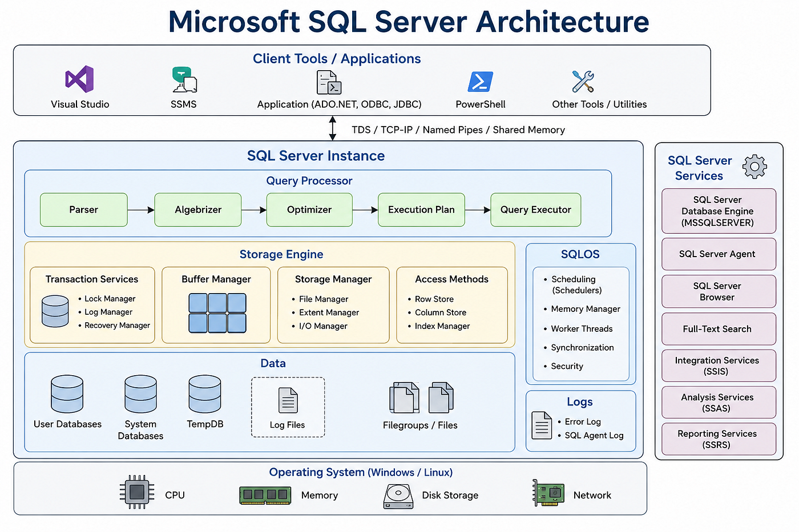
Task: Select the Full-Text Search service box
Action: [x=719, y=329]
